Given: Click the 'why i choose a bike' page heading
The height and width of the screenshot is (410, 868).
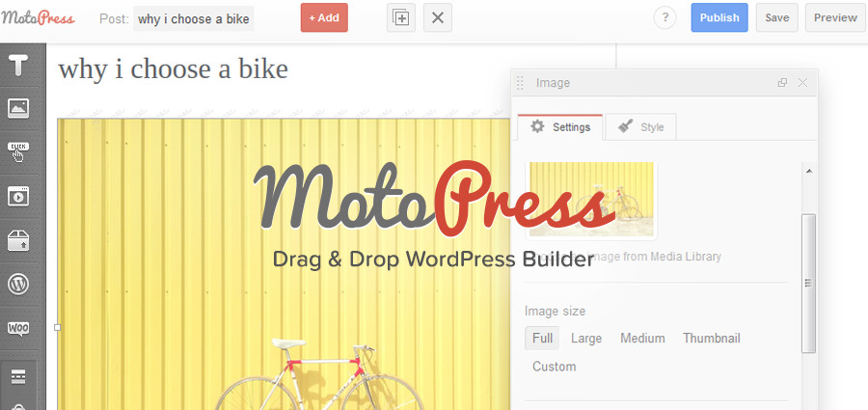Looking at the screenshot, I should pyautogui.click(x=174, y=69).
